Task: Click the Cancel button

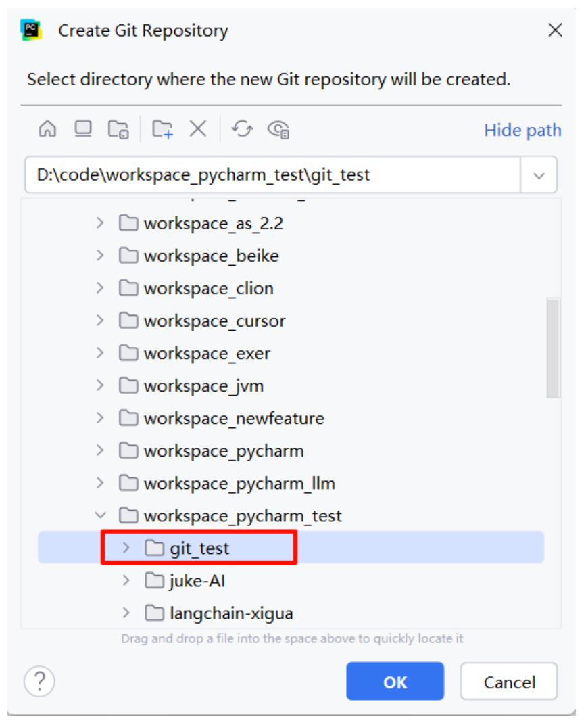Action: (509, 682)
